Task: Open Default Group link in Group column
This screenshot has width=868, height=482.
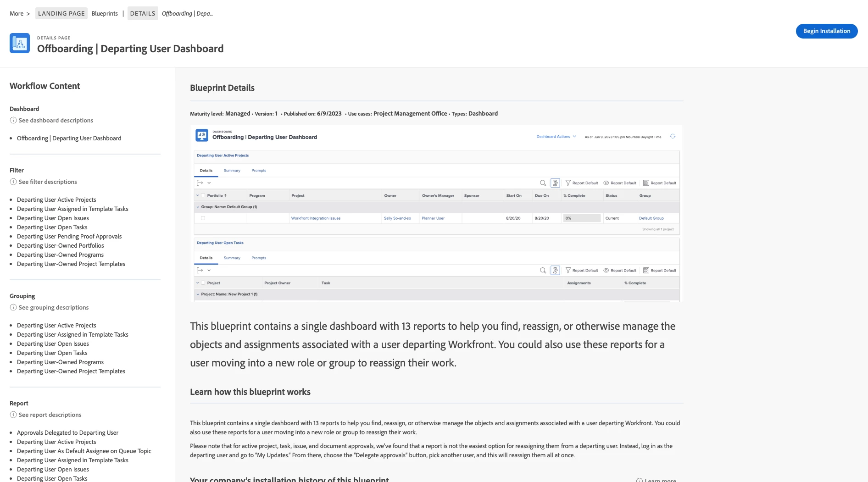Action: click(x=651, y=218)
